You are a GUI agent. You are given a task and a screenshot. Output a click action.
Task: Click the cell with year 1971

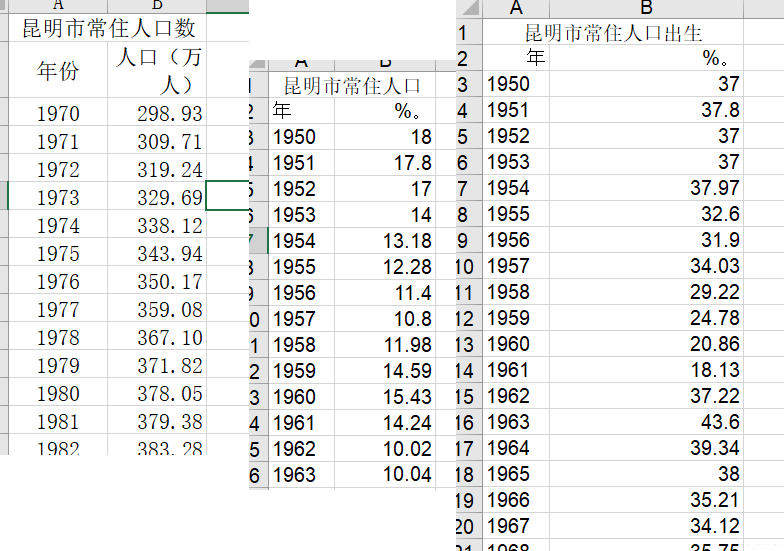[58, 140]
